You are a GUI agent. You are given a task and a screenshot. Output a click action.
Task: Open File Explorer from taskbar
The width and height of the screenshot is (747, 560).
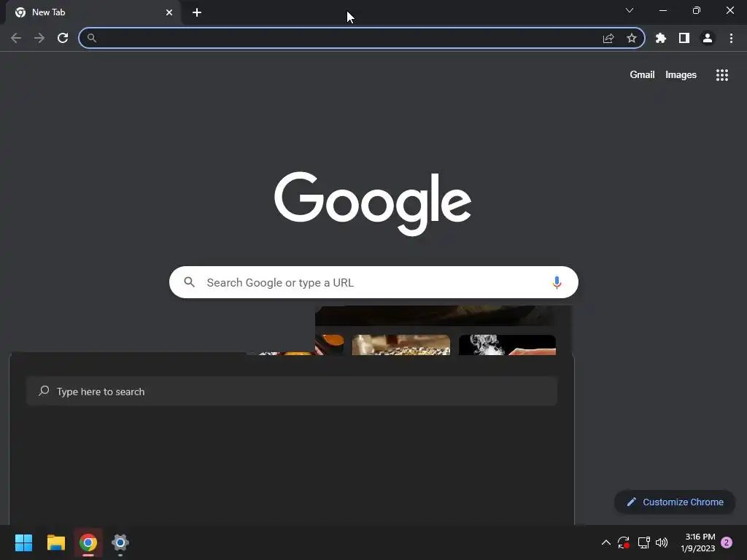pos(56,542)
